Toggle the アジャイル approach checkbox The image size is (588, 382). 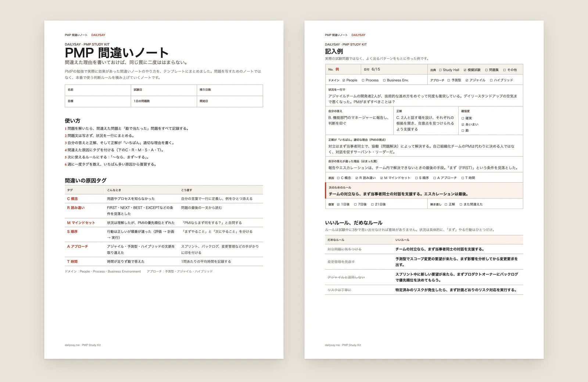[467, 80]
